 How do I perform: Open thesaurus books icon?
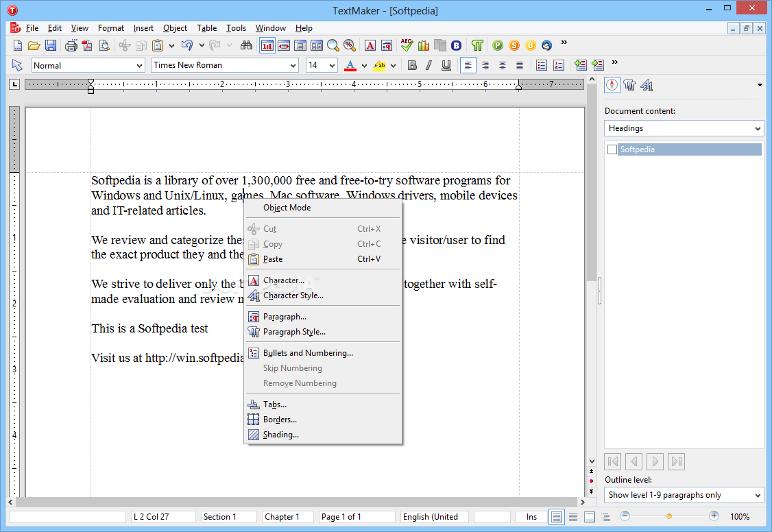point(424,46)
